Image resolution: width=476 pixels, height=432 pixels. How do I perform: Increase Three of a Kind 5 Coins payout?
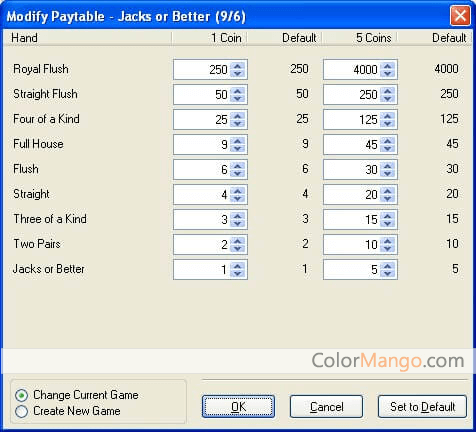point(387,216)
